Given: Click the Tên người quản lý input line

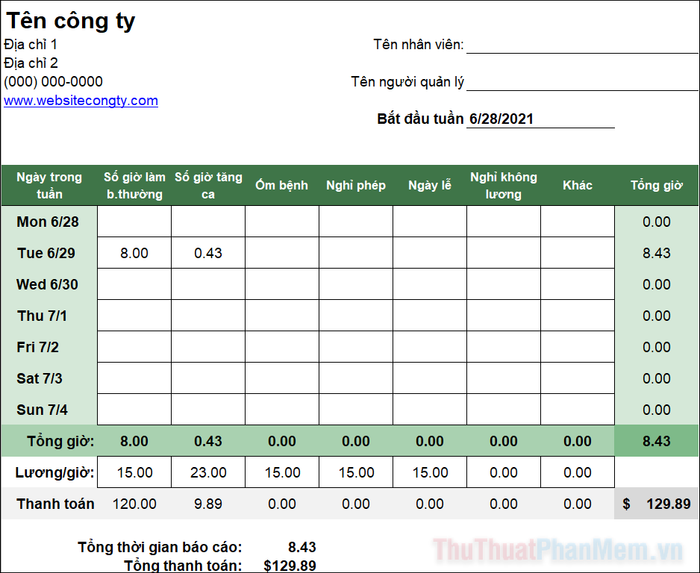Looking at the screenshot, I should pyautogui.click(x=582, y=82).
